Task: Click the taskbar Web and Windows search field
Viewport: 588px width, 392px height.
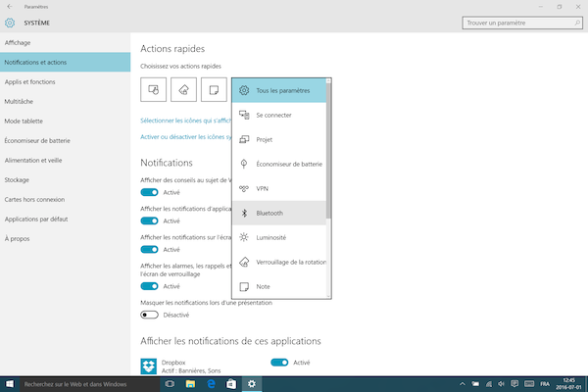Action: pos(89,384)
